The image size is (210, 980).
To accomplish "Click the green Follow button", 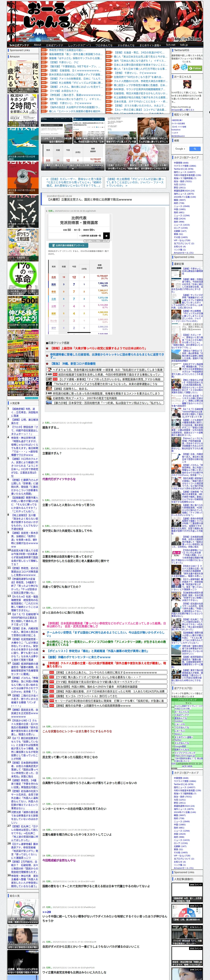I will (x=195, y=68).
